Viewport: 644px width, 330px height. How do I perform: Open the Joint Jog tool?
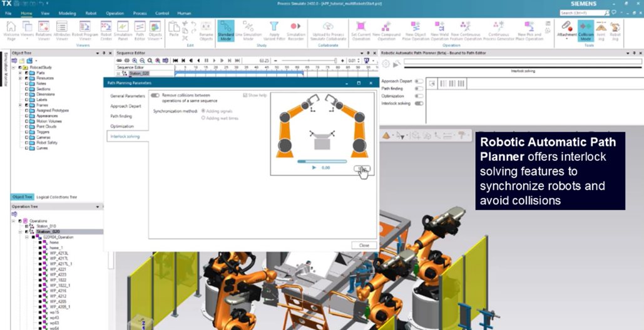coord(601,31)
